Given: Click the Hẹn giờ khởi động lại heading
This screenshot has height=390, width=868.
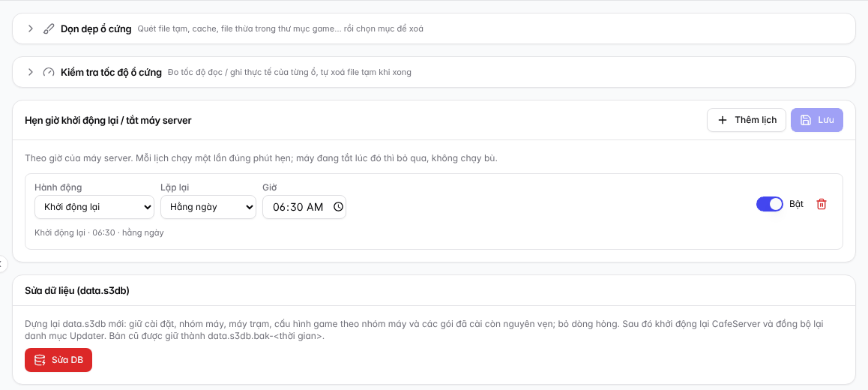Looking at the screenshot, I should click(x=108, y=120).
